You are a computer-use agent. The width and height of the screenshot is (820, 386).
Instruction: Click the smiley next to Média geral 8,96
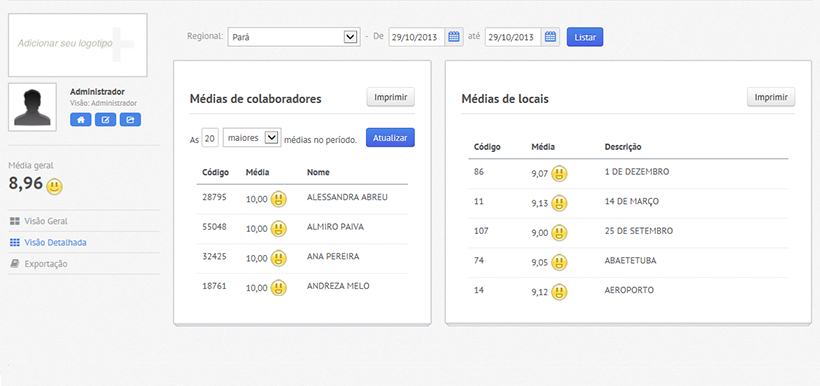54,186
